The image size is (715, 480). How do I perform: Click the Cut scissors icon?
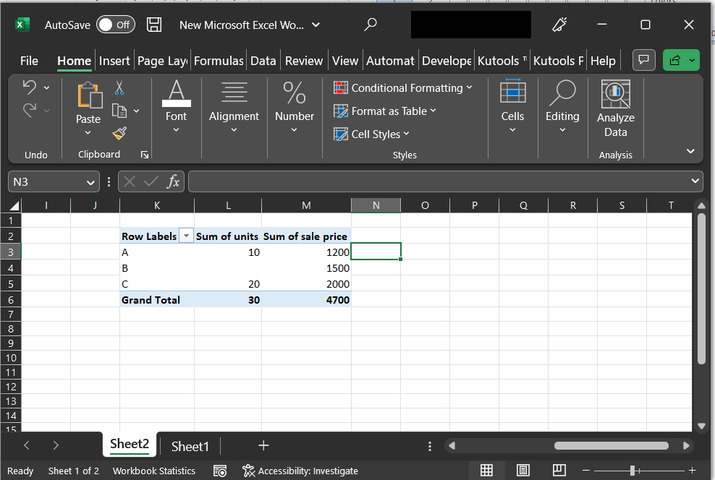(119, 89)
